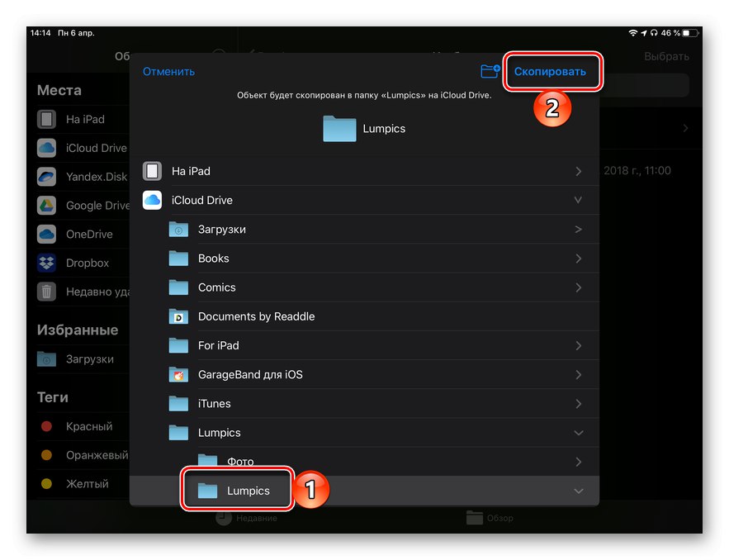
Task: Switch to Обзор tab
Action: coord(490,518)
